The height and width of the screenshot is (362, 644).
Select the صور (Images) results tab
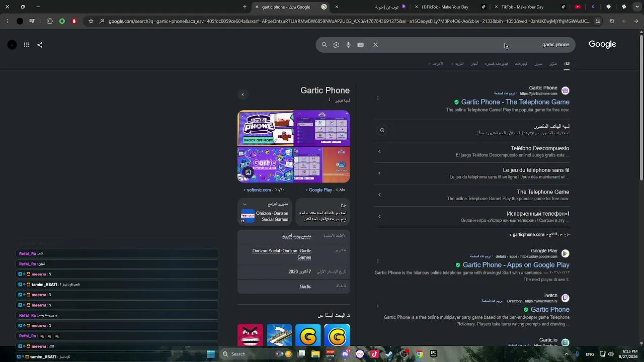click(538, 64)
